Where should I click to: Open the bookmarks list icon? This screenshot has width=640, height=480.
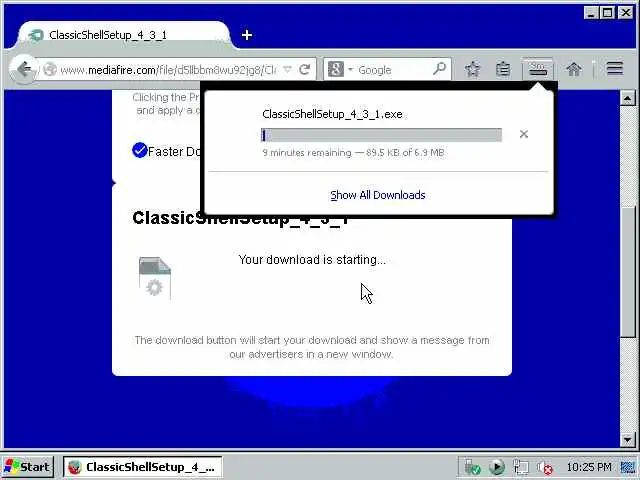(x=503, y=69)
